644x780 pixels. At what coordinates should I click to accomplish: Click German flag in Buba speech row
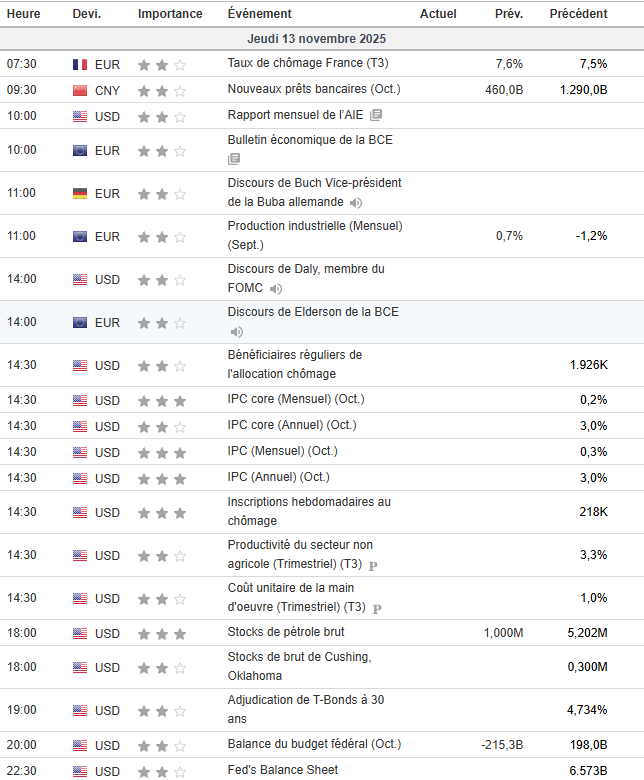point(80,194)
